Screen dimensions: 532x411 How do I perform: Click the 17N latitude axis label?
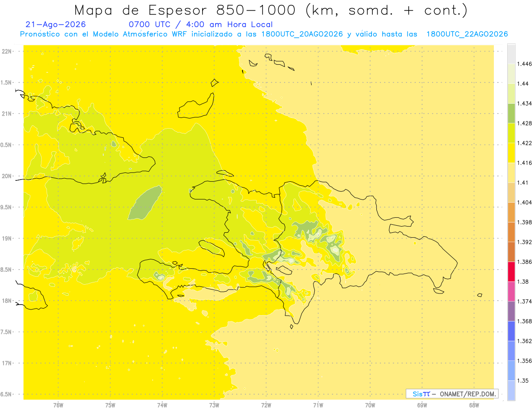point(8,363)
